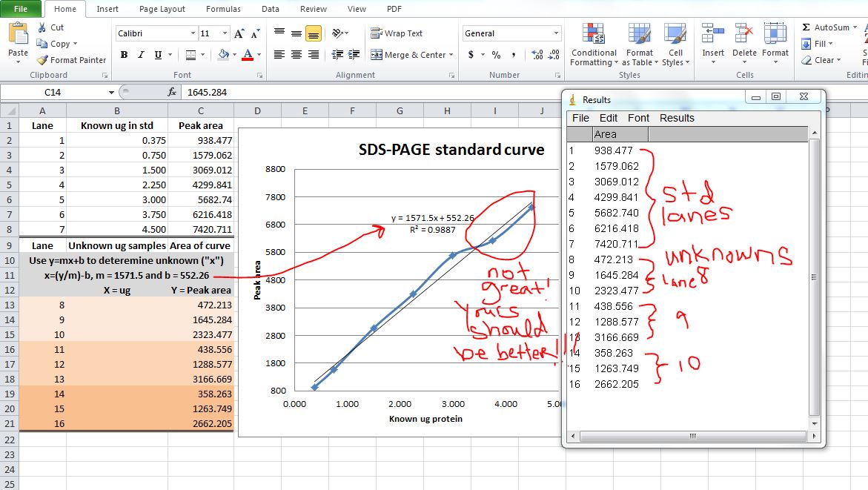Toggle Bold formatting
The width and height of the screenshot is (868, 490).
point(124,55)
